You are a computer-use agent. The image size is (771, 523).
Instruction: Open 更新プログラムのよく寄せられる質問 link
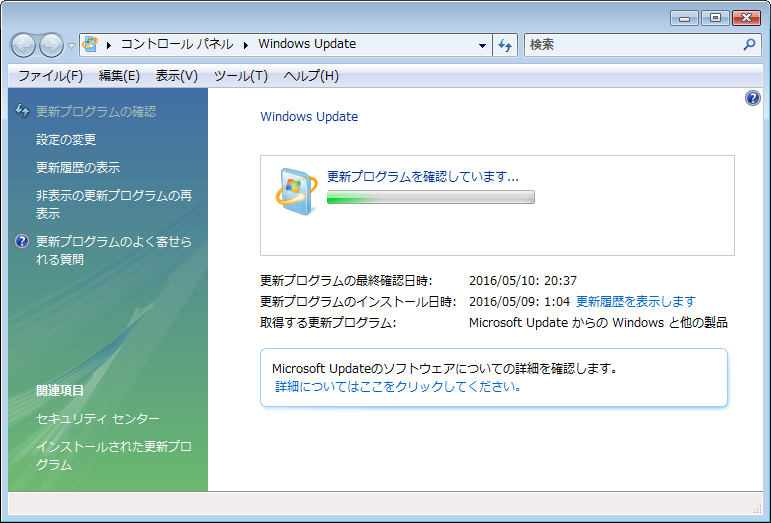point(114,250)
